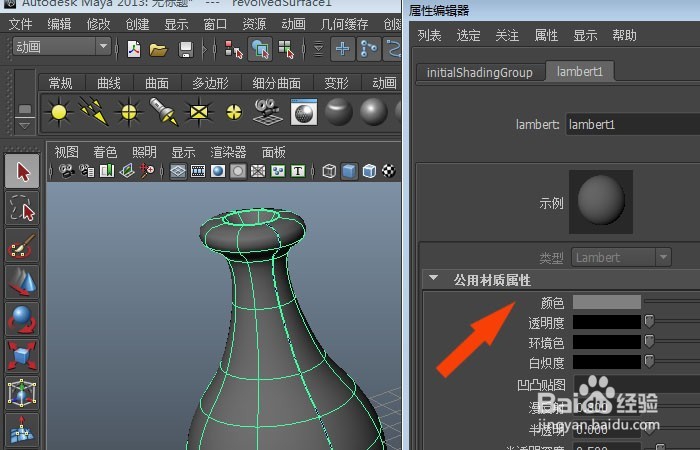
Task: Open the viewport 着色 menu
Action: pyautogui.click(x=105, y=152)
